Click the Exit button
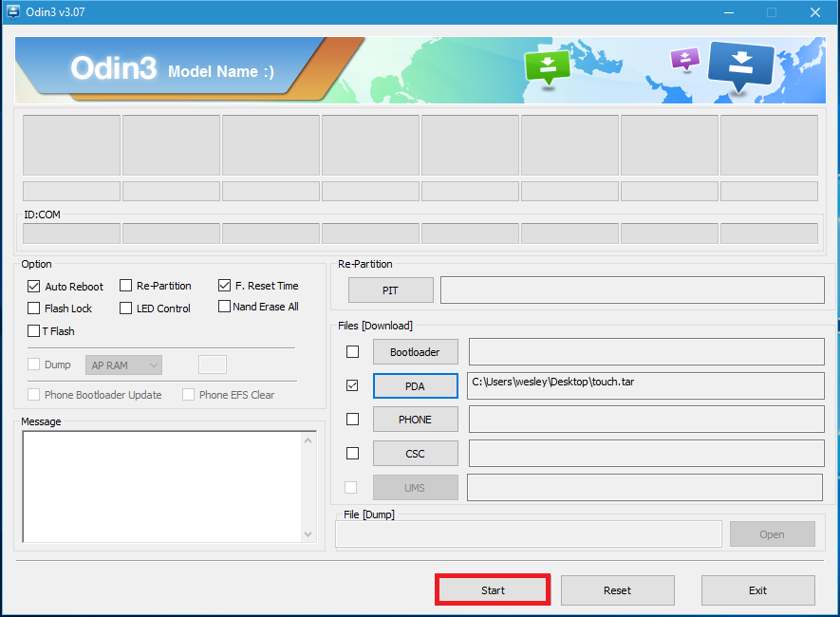The height and width of the screenshot is (617, 840). point(758,590)
